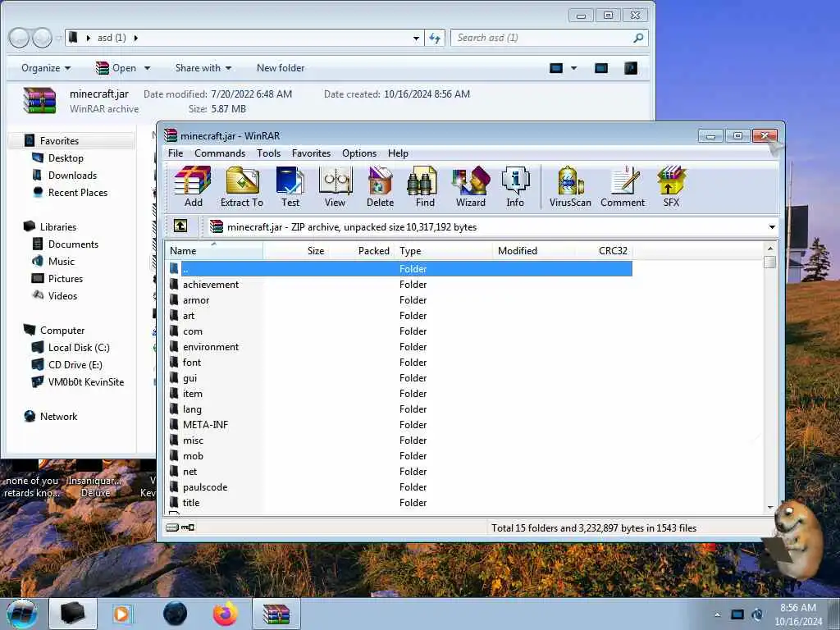
Task: Open the Organize dropdown in Explorer
Action: (x=46, y=68)
